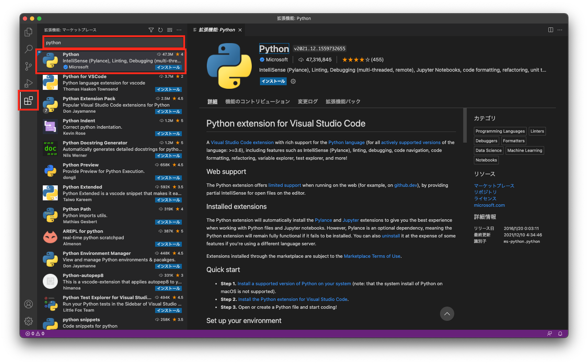588x364 pixels.
Task: Follow the Python language link
Action: click(x=346, y=142)
